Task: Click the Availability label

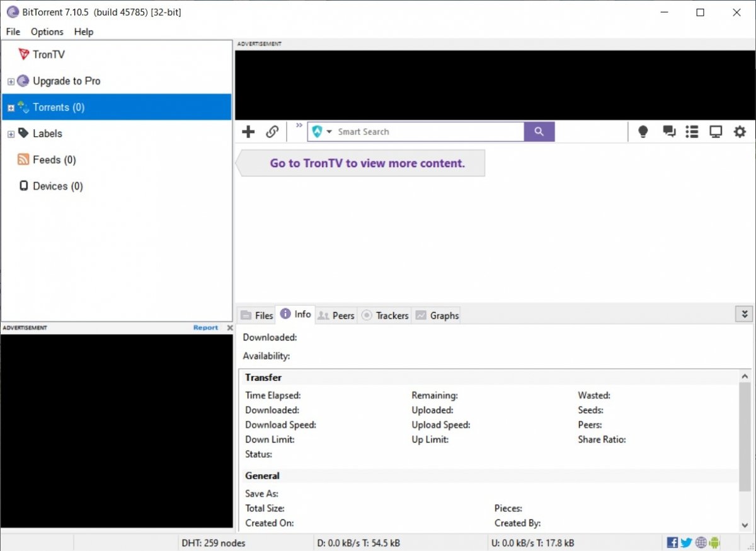Action: pyautogui.click(x=266, y=356)
